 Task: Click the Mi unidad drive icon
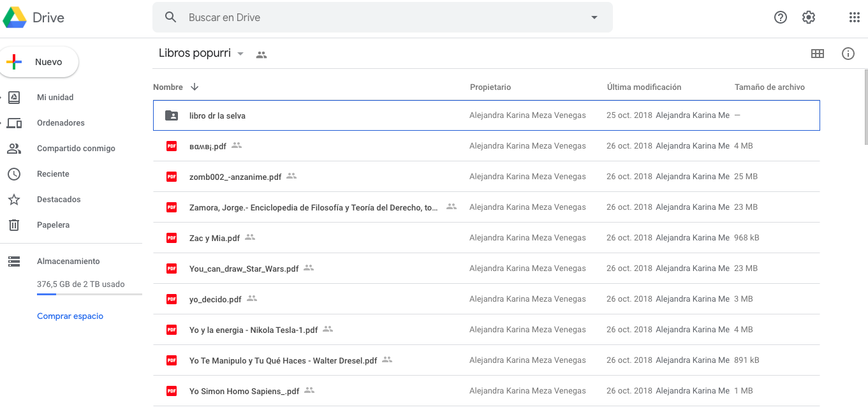click(14, 97)
